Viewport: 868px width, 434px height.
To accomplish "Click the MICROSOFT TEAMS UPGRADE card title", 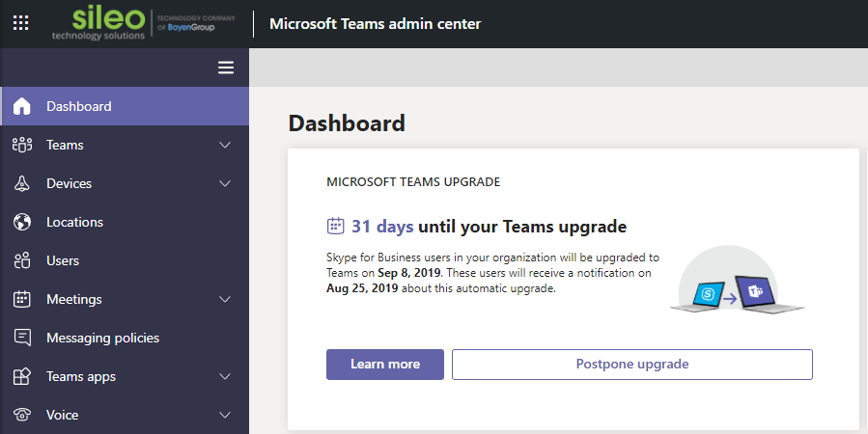I will click(x=413, y=182).
